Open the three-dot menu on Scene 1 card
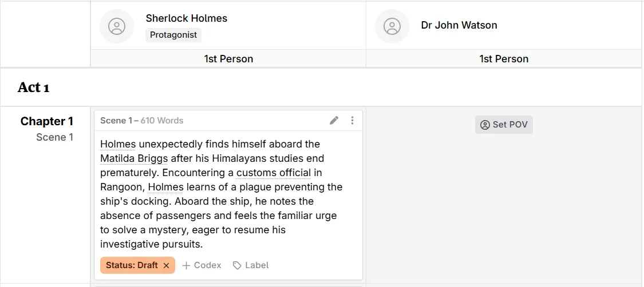Viewport: 644px width, 287px height. pyautogui.click(x=352, y=121)
